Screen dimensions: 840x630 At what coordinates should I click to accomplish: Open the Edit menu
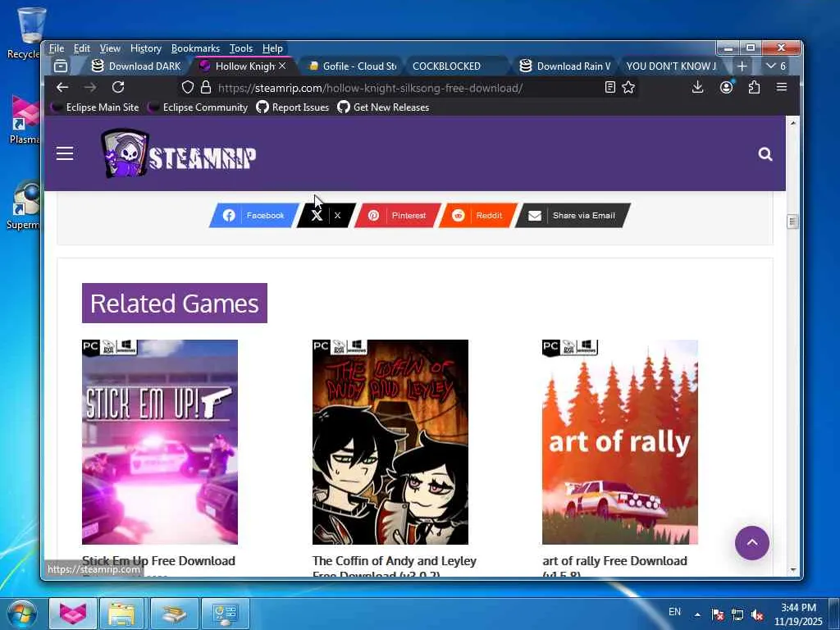(x=81, y=48)
